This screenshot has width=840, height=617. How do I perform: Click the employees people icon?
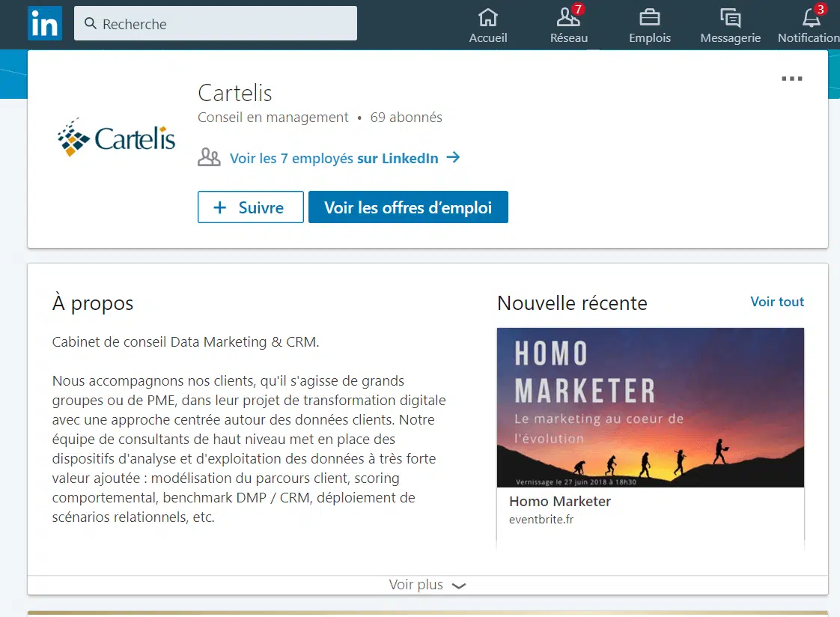point(209,158)
